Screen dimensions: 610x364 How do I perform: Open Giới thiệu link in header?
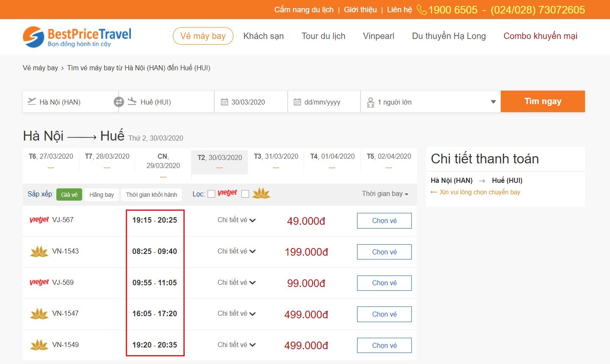point(360,10)
